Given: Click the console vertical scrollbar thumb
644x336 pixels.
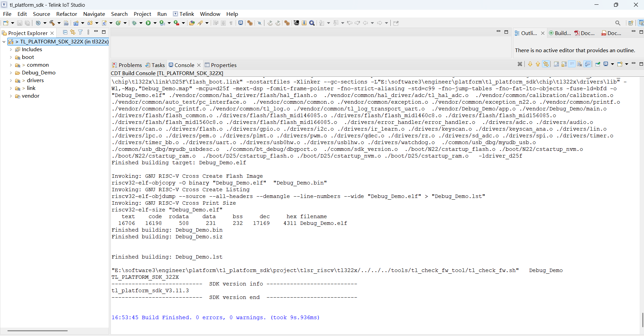Looking at the screenshot, I should [642, 320].
